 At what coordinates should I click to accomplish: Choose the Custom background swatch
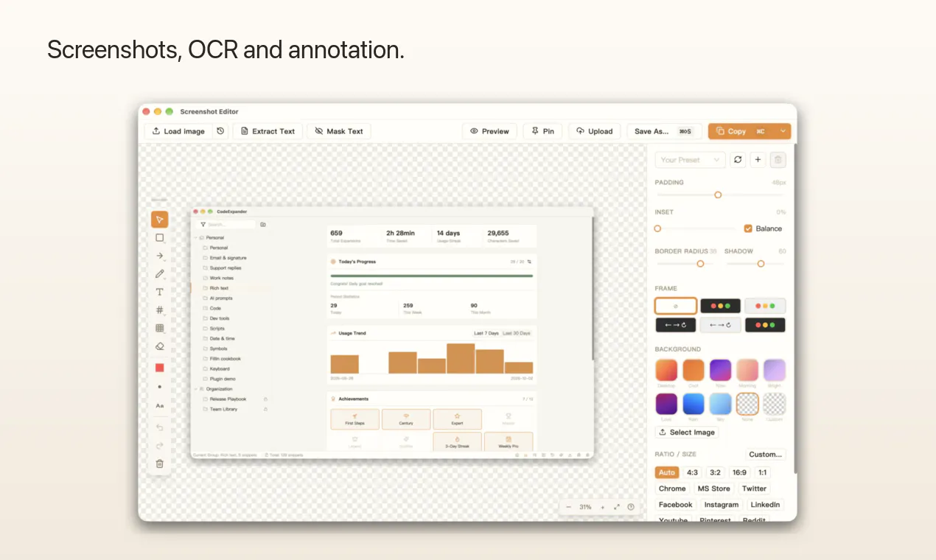pos(775,404)
